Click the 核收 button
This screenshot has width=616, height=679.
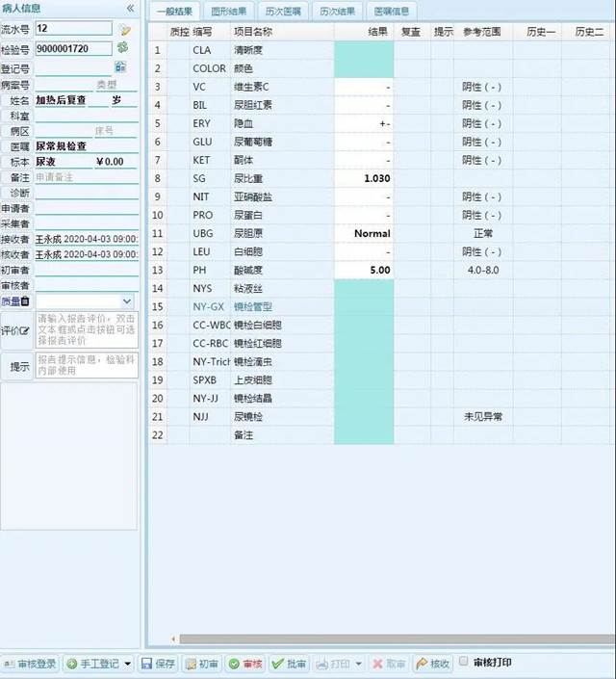433,664
